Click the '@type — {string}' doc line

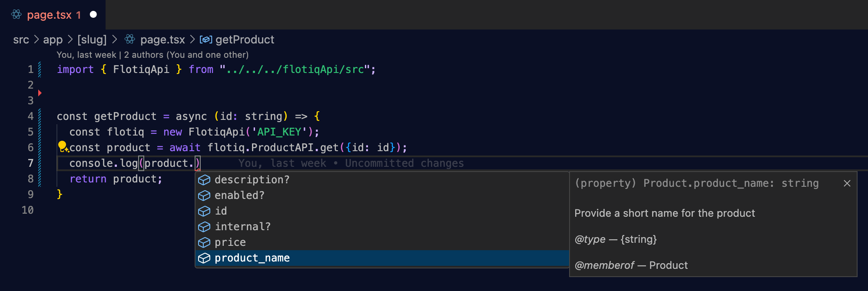click(x=616, y=239)
